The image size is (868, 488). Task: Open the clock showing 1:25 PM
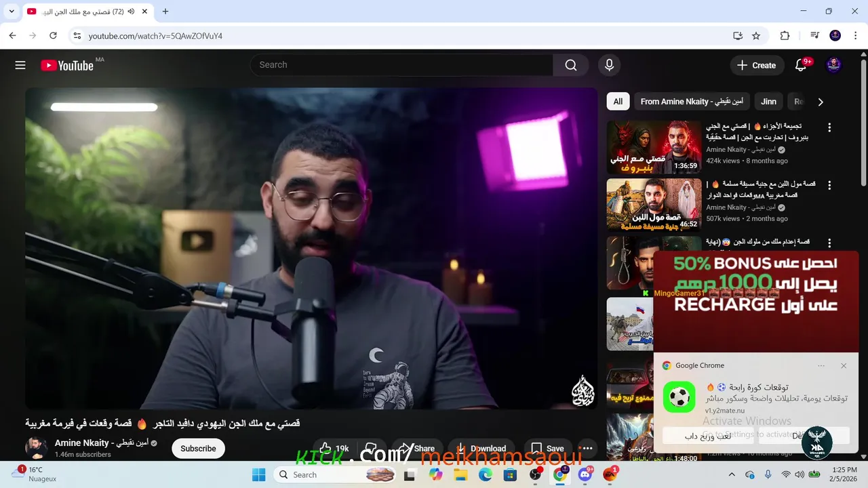[x=844, y=474]
